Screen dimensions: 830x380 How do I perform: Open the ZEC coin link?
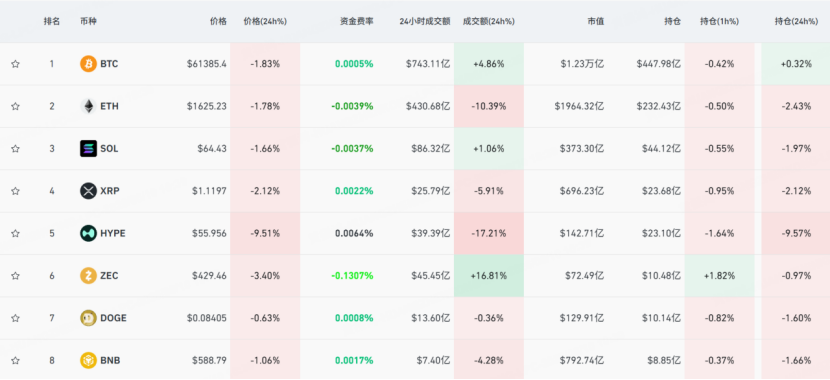tap(109, 276)
